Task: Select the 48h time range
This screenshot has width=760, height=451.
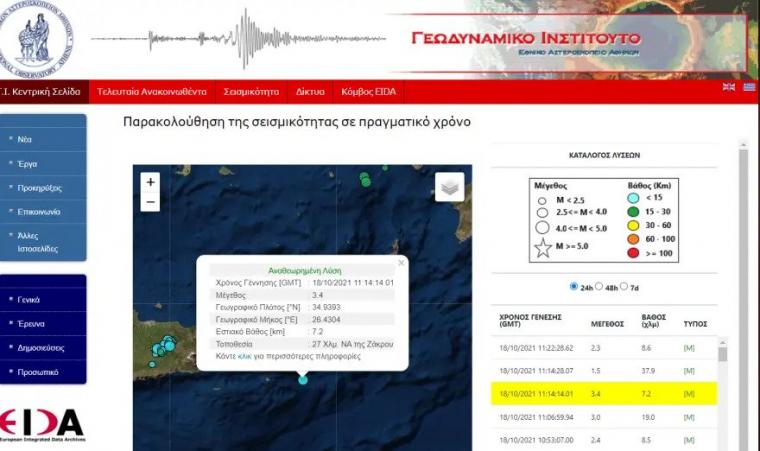Action: (600, 286)
